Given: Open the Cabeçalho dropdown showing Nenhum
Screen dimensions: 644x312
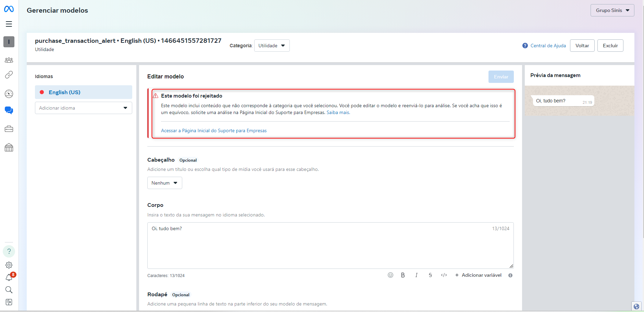Looking at the screenshot, I should (164, 183).
